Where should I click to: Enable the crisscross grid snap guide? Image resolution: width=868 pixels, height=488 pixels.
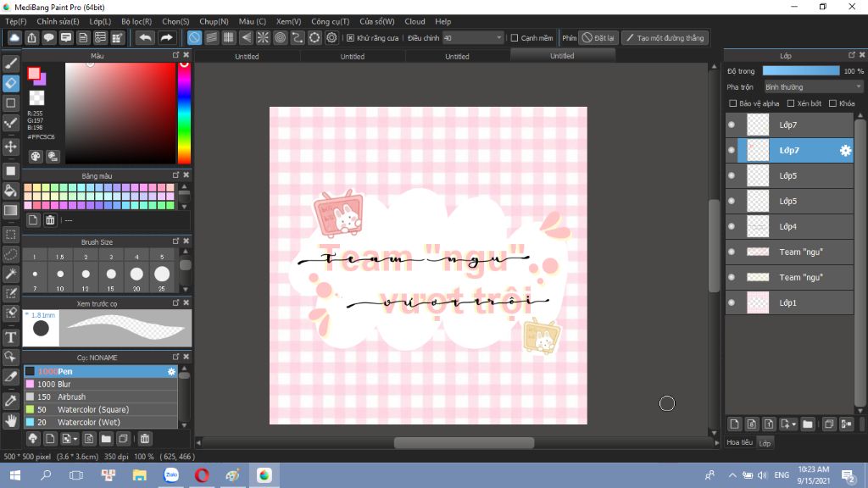tap(229, 37)
